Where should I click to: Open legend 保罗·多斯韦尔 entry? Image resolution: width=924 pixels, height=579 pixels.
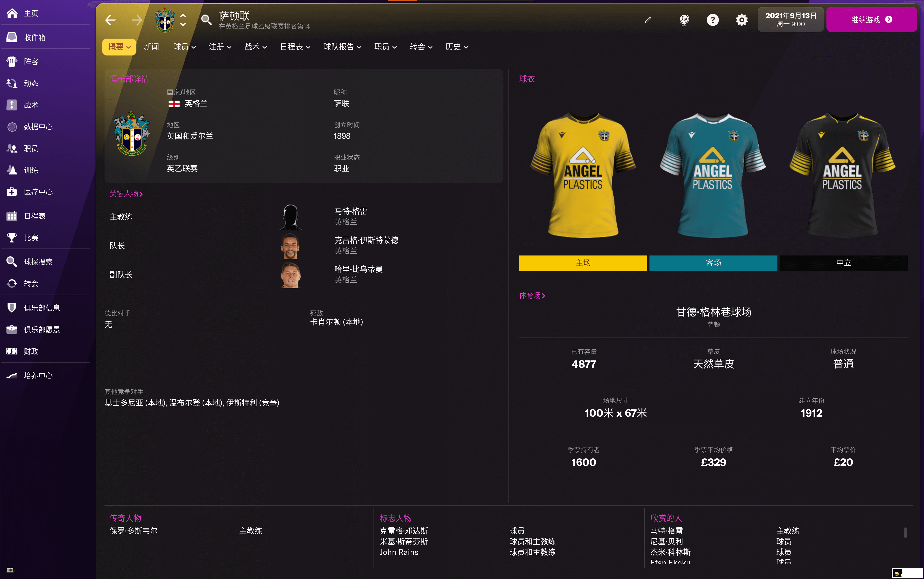click(x=133, y=531)
